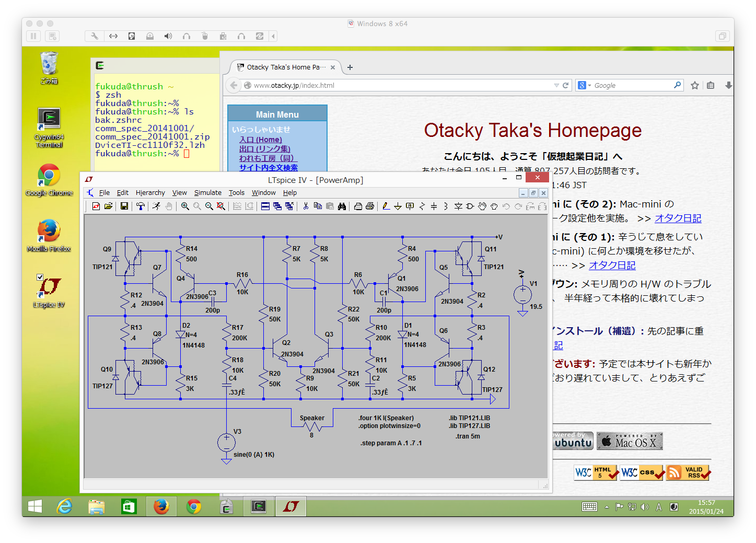
Task: Open the Hierarchy menu
Action: pos(150,193)
